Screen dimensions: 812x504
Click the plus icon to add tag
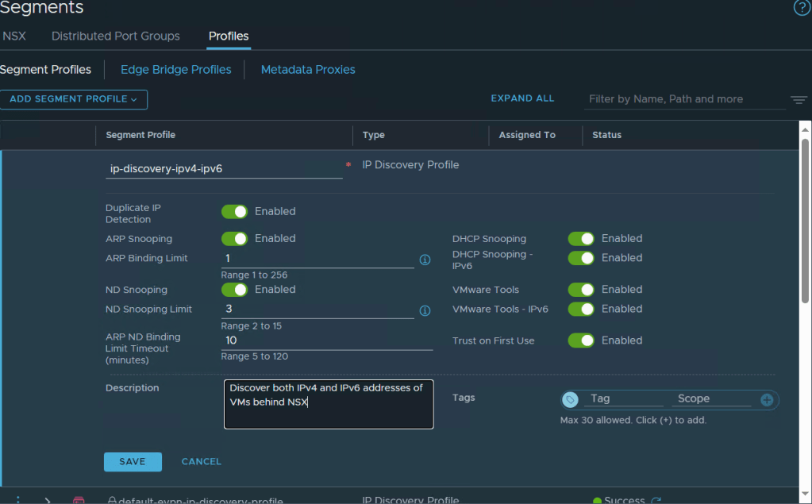pyautogui.click(x=767, y=400)
